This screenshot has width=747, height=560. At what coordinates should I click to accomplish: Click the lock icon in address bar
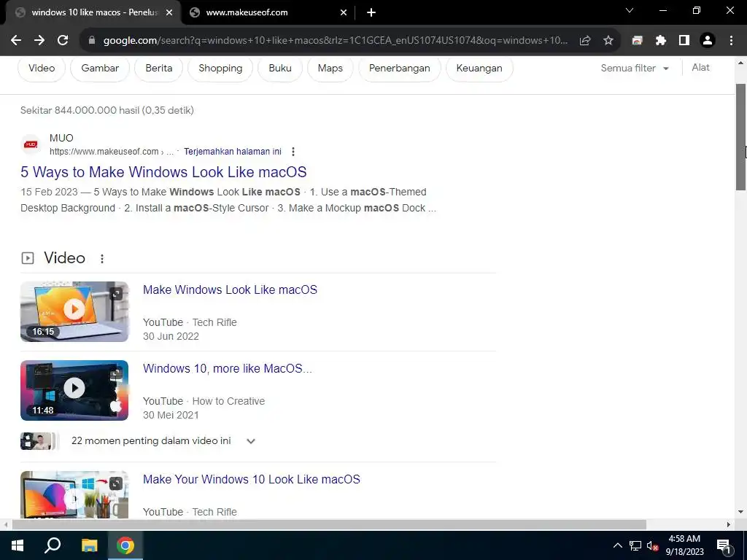pos(92,41)
